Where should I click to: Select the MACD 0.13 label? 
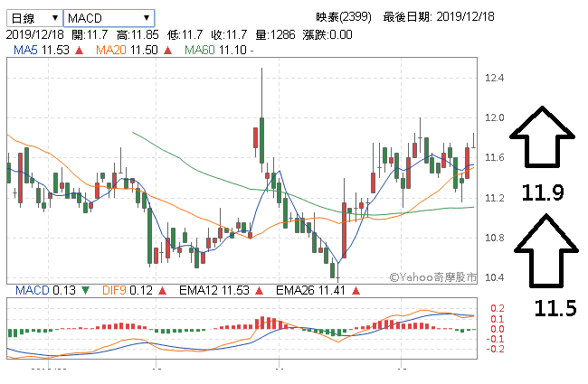[45, 290]
